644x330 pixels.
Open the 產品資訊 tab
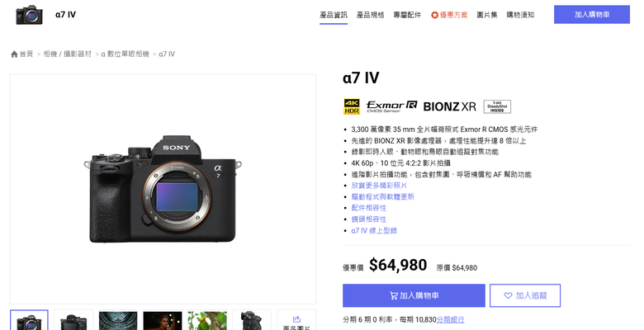334,15
